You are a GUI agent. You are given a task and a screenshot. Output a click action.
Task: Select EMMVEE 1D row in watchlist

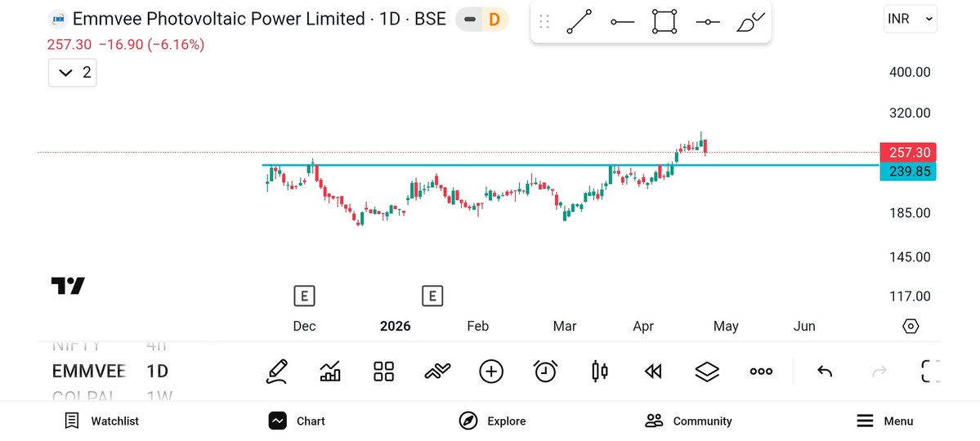coord(110,372)
